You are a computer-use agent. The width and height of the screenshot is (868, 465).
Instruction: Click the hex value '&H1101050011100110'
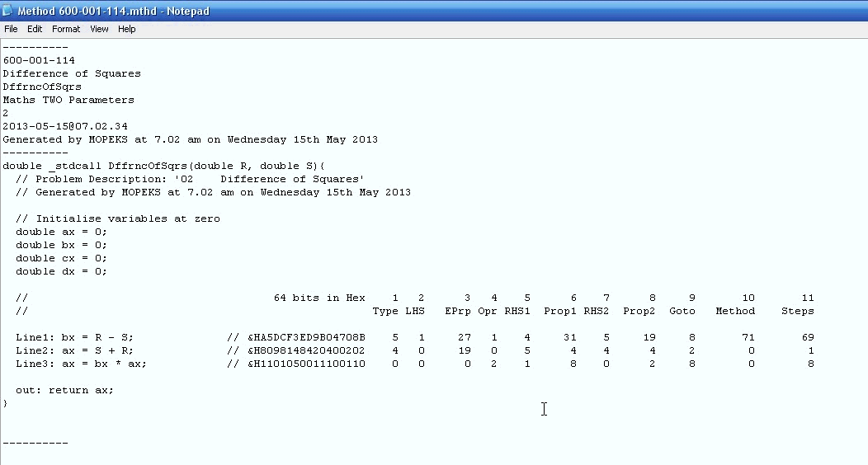pos(306,364)
